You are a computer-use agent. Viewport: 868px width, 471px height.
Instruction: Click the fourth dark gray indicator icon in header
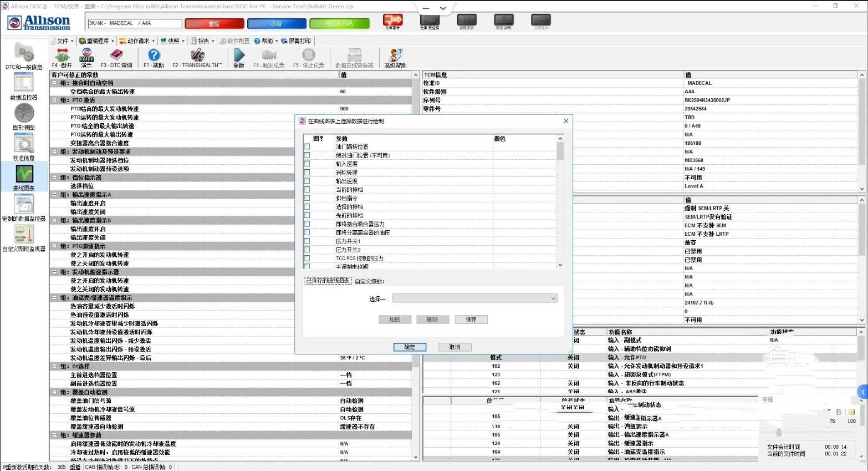[541, 21]
